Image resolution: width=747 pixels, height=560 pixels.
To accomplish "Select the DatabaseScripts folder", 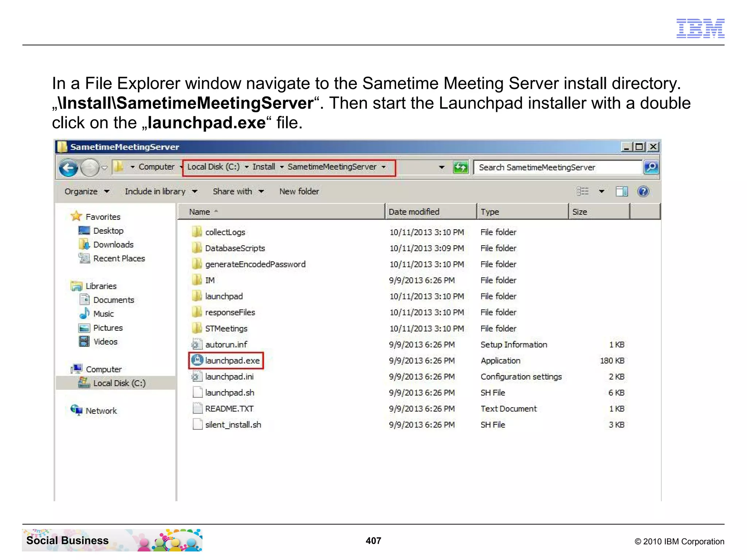I will [235, 248].
